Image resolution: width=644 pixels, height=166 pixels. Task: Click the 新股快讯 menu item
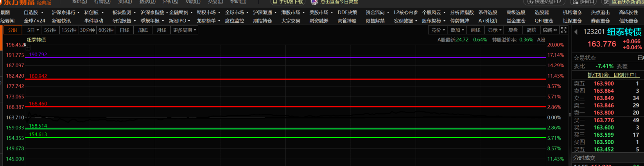click(x=61, y=21)
